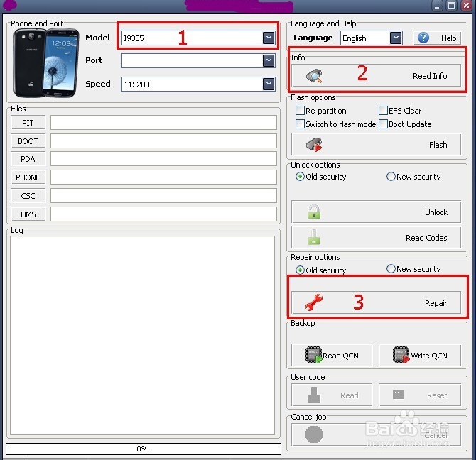Click the Read user code label
This screenshot has width=476, height=460.
[349, 395]
